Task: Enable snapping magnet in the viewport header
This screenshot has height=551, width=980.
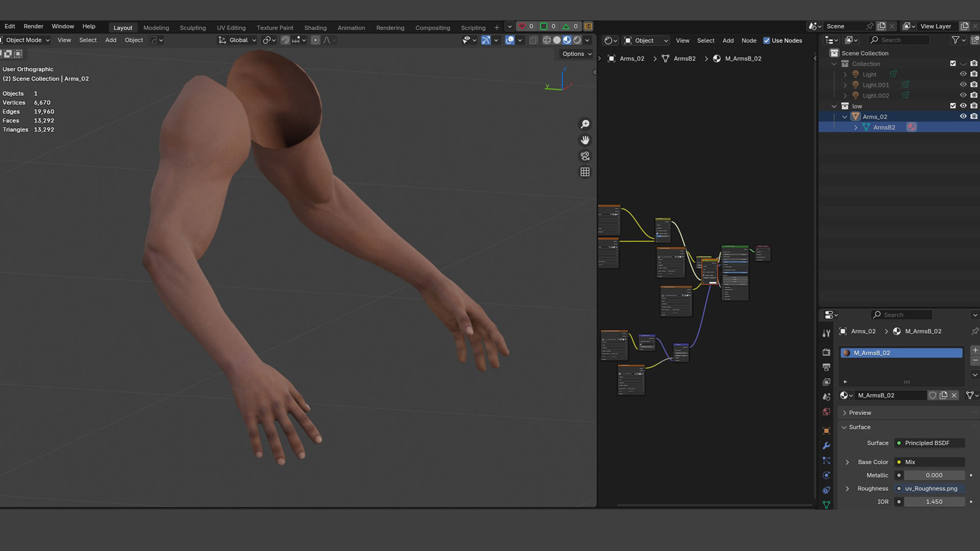Action: tap(285, 40)
